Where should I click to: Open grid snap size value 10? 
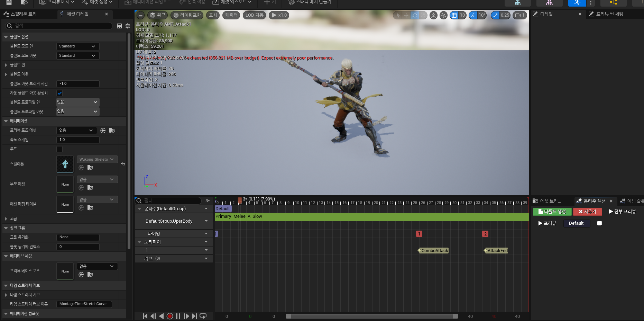[x=462, y=15]
